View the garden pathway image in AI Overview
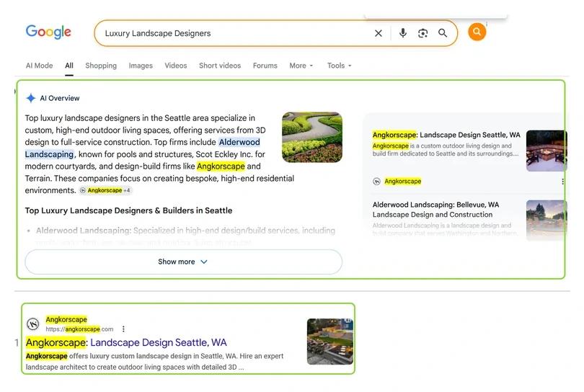This screenshot has height=392, width=584. (x=312, y=138)
